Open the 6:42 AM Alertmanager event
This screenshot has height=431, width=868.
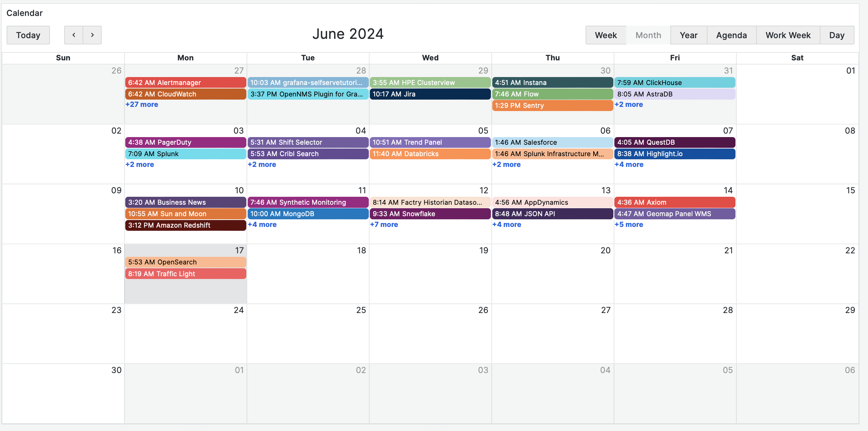tap(185, 83)
